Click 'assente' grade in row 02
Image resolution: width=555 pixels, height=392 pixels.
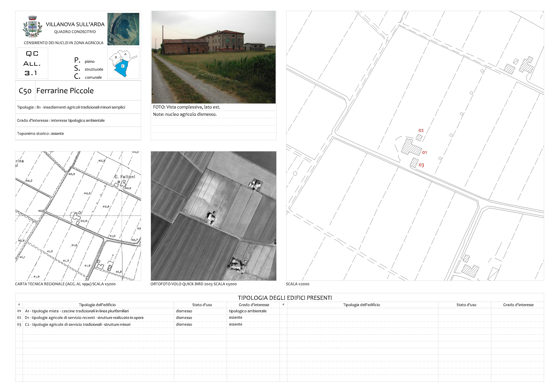tap(236, 317)
